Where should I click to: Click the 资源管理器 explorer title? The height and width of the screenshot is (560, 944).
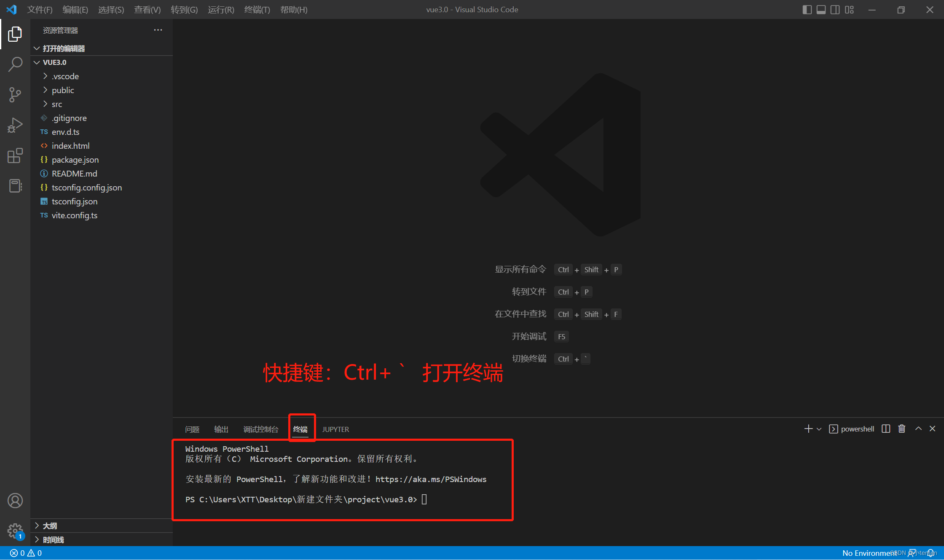coord(60,30)
